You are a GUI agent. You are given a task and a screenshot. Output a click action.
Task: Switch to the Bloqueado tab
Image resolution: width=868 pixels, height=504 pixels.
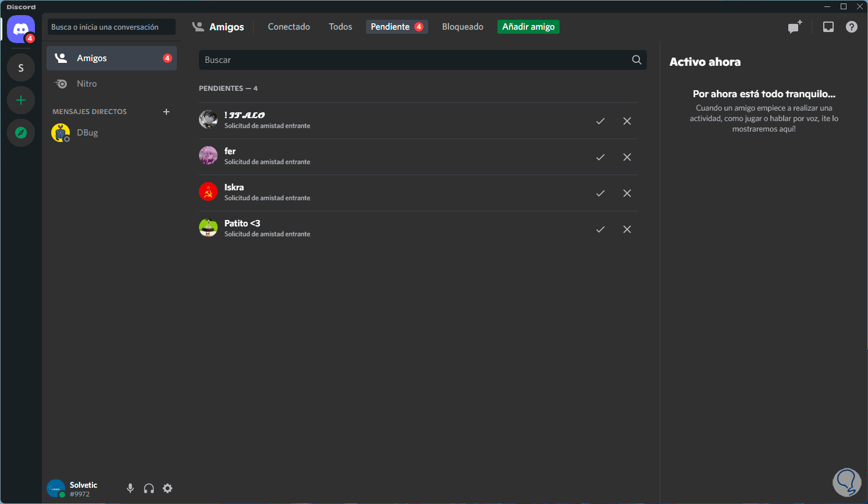coord(463,27)
